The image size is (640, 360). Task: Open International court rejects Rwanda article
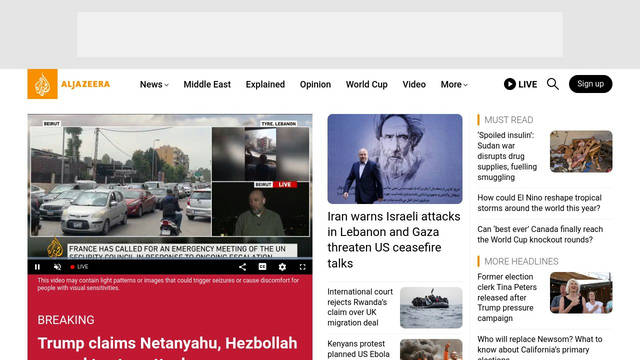point(360,307)
